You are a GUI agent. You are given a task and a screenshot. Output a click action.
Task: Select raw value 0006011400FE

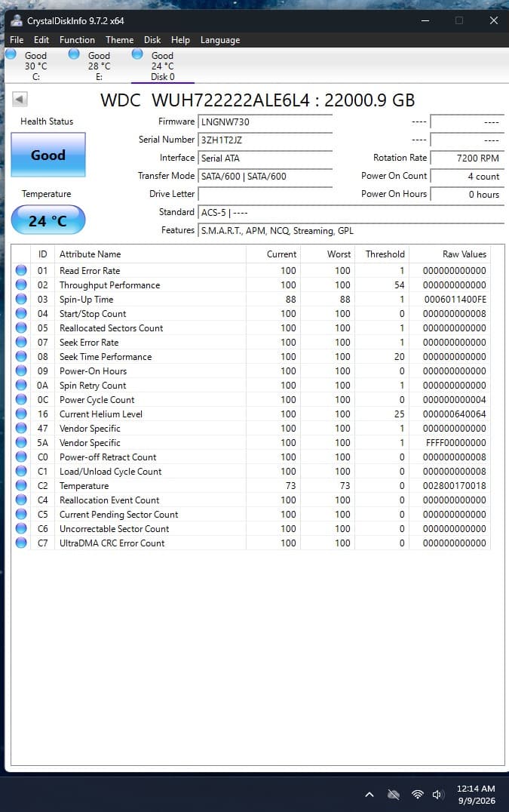[455, 300]
